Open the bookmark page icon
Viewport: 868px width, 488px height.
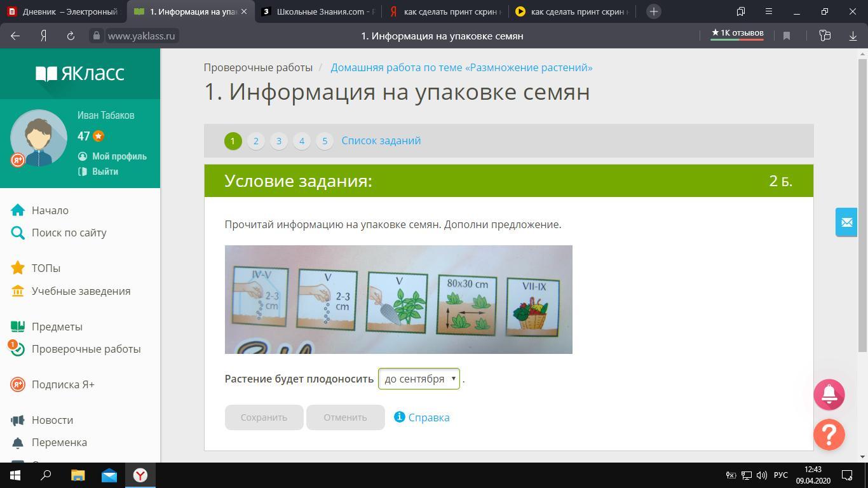coord(787,36)
